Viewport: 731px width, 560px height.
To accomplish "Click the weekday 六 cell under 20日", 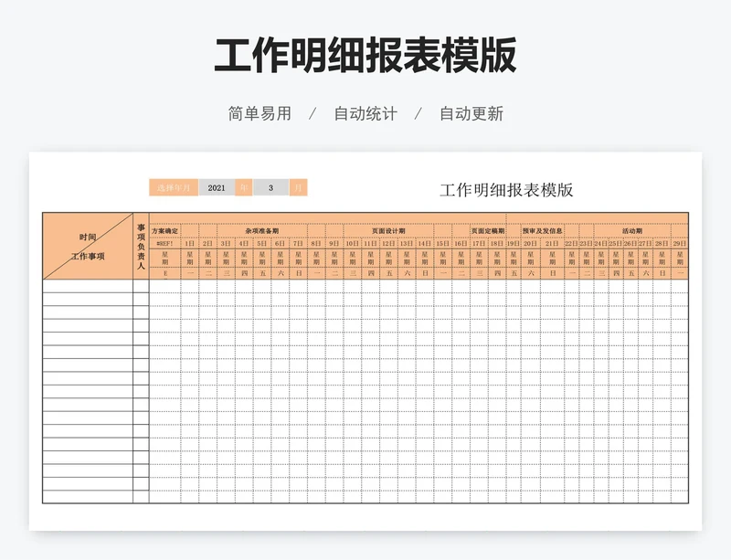I will [x=531, y=273].
